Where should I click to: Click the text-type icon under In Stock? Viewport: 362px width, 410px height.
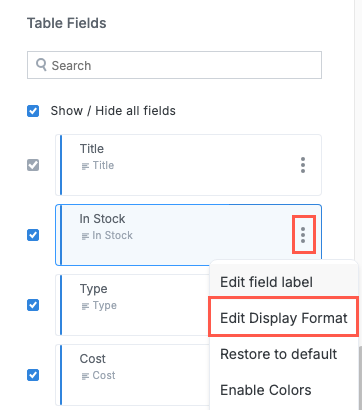click(x=85, y=236)
